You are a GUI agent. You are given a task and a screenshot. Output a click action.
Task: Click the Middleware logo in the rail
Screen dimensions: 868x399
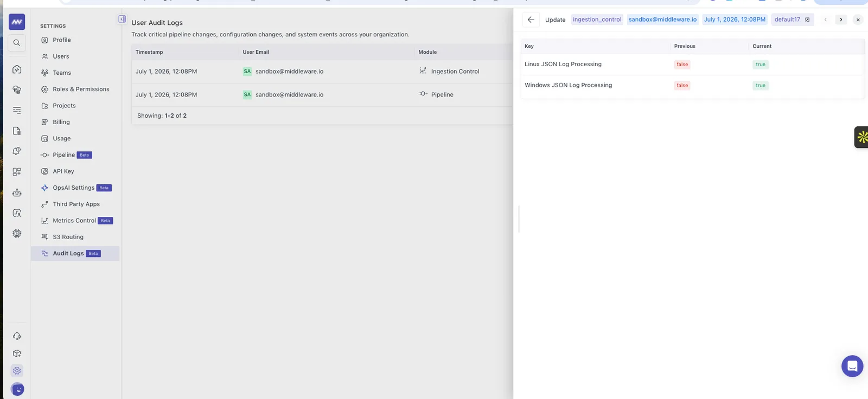tap(17, 22)
